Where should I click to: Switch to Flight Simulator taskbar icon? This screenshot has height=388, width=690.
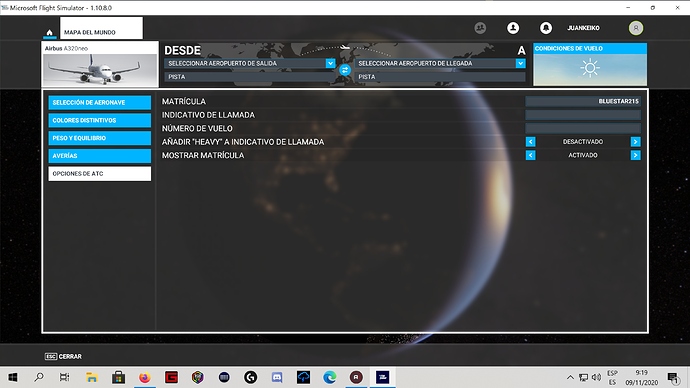(x=382, y=377)
